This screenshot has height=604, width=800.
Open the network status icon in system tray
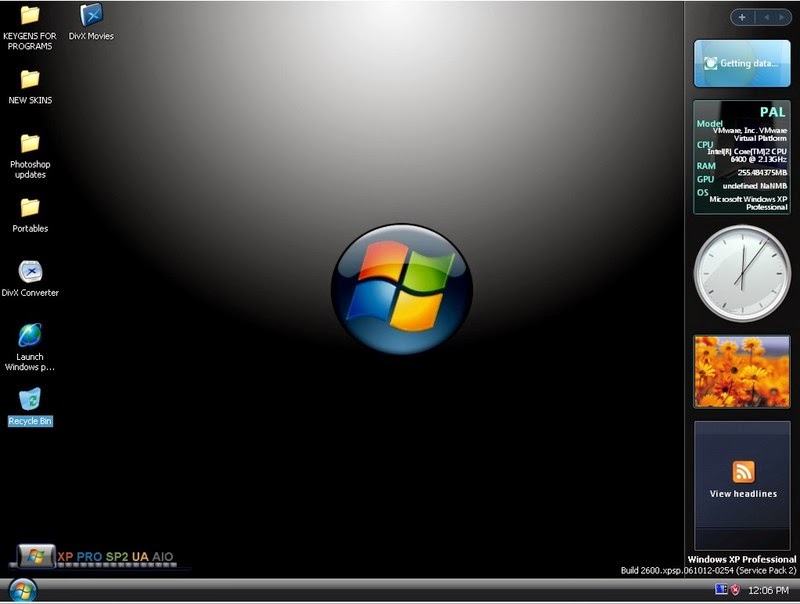[x=720, y=589]
